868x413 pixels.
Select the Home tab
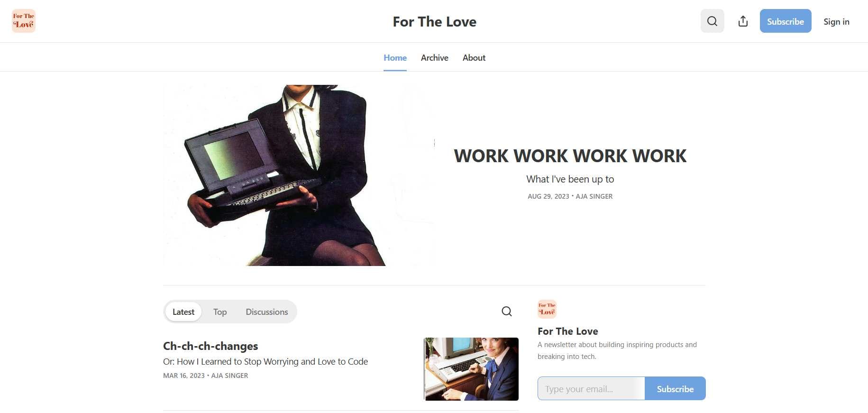pyautogui.click(x=395, y=57)
